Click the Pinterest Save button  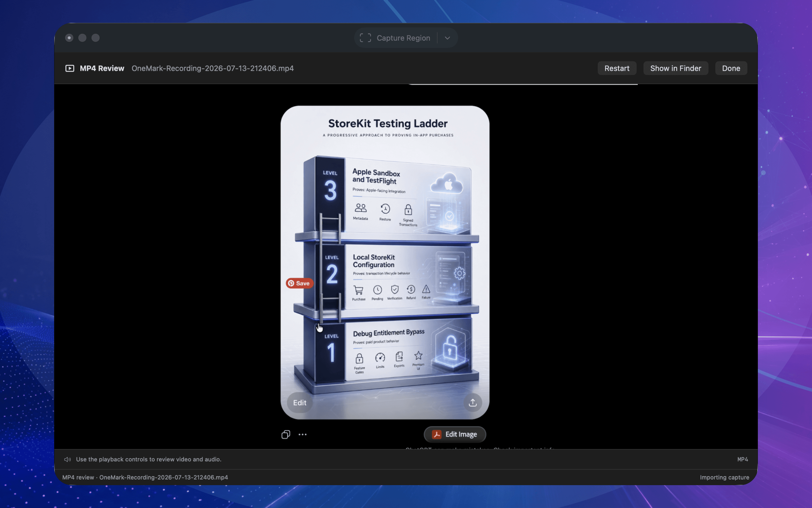pyautogui.click(x=299, y=283)
